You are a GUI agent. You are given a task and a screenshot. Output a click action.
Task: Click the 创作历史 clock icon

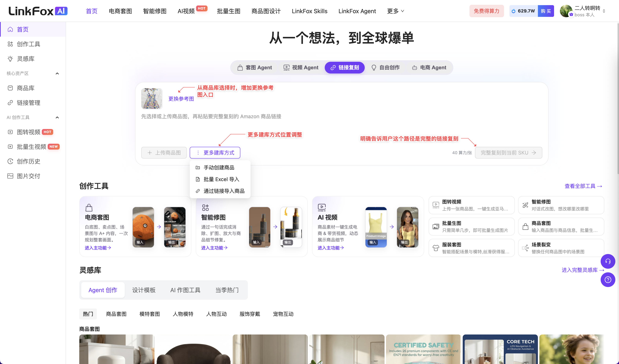[10, 161]
